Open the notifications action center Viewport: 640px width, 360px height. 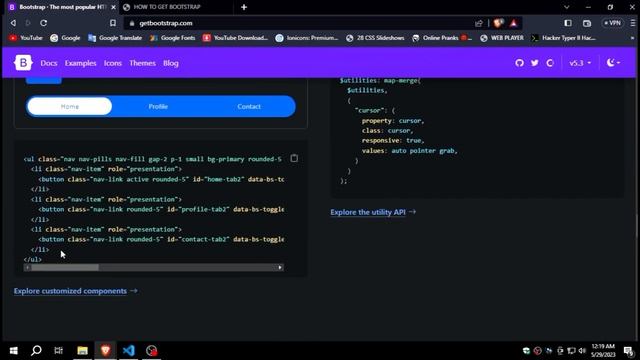point(629,351)
